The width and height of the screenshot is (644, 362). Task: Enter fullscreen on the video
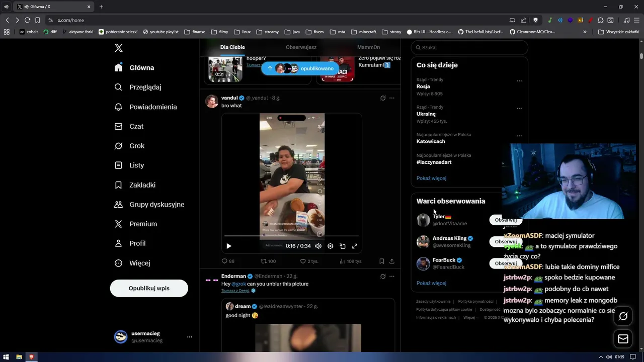coord(355,246)
